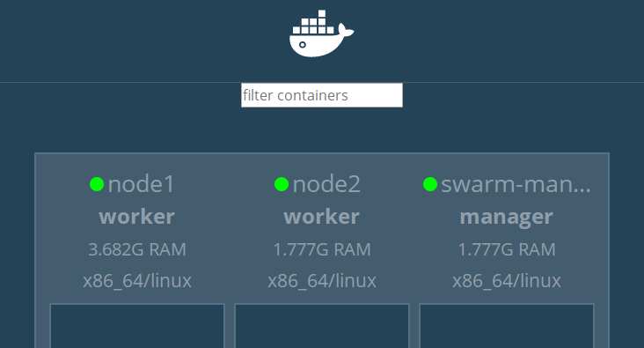The width and height of the screenshot is (644, 348).
Task: Click node1 green status indicator
Action: (97, 184)
